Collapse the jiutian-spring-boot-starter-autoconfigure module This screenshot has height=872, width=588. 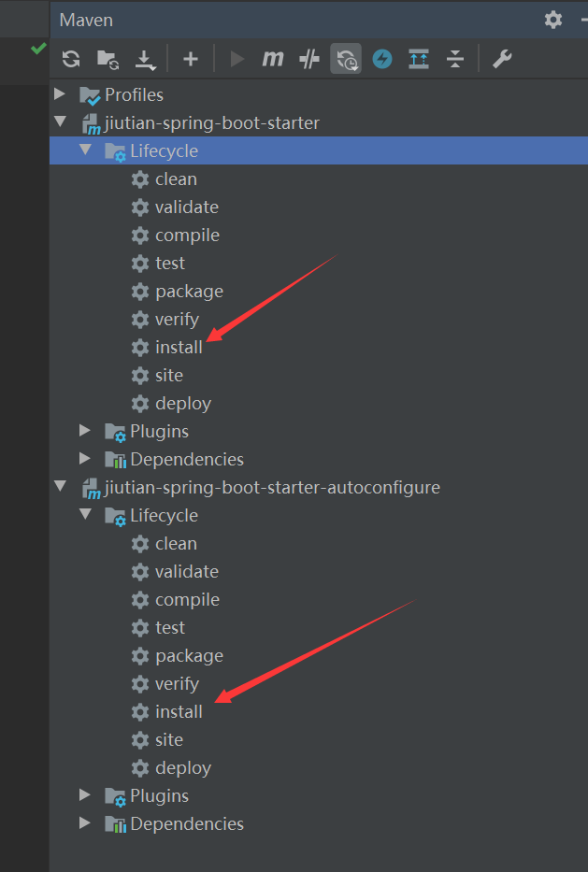pyautogui.click(x=61, y=487)
